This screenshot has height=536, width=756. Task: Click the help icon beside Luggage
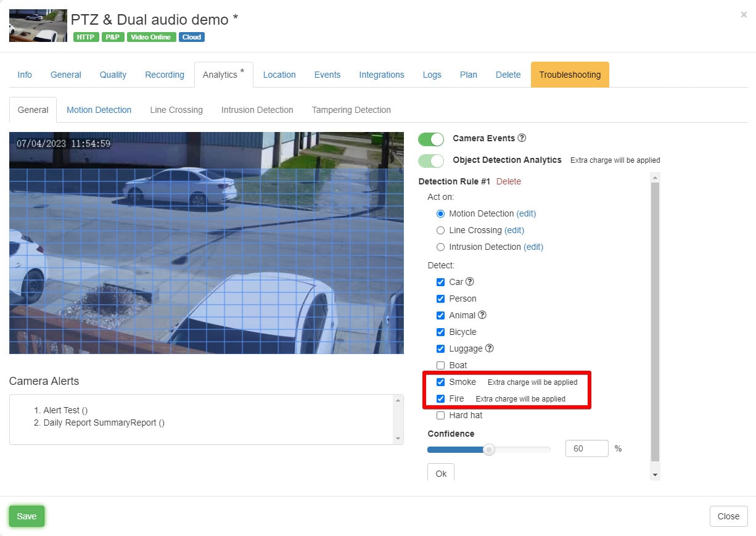[x=490, y=348]
